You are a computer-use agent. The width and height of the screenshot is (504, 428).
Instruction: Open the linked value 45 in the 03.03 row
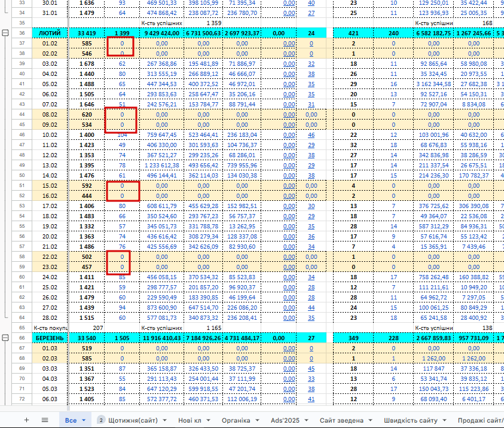(x=311, y=369)
